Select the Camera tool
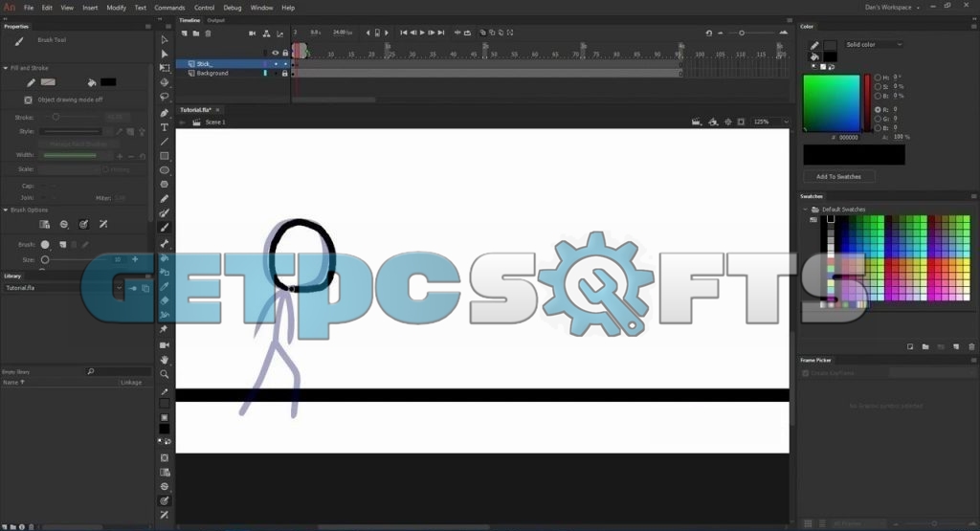This screenshot has height=531, width=980. [165, 344]
